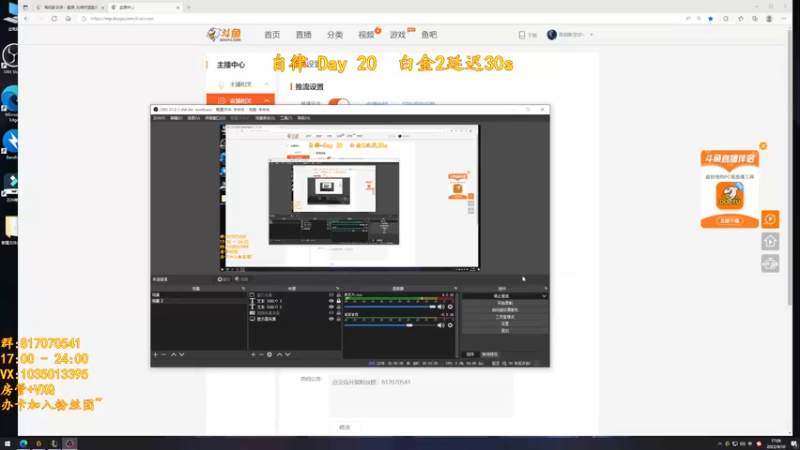Click the Douyu logo in the site header
800x450 pixels.
click(x=224, y=35)
